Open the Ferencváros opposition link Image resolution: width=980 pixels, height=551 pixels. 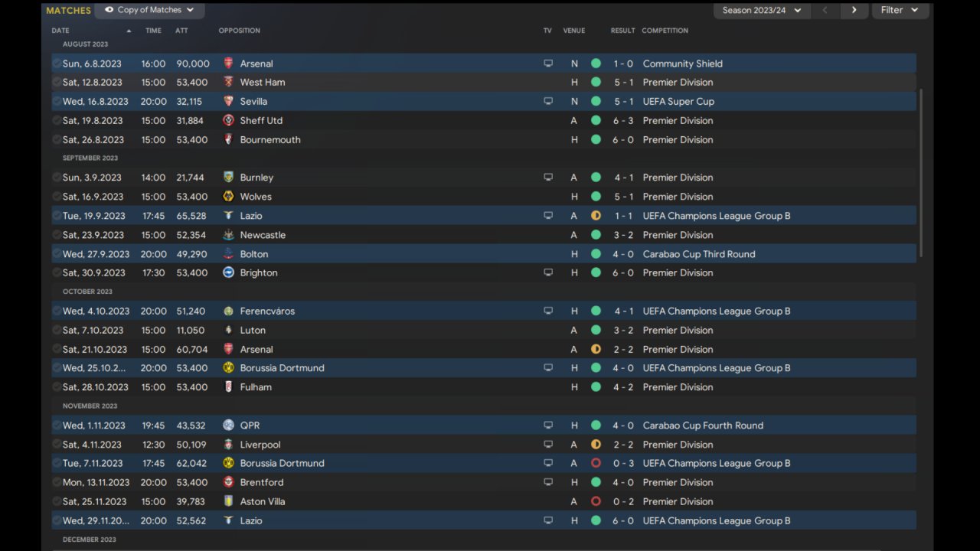267,311
